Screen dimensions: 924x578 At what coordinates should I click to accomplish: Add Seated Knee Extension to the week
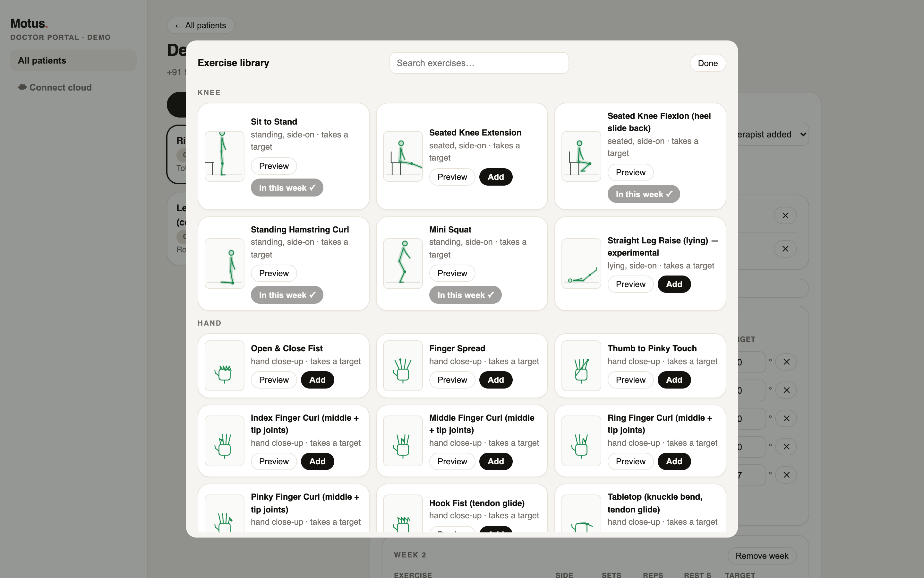496,177
